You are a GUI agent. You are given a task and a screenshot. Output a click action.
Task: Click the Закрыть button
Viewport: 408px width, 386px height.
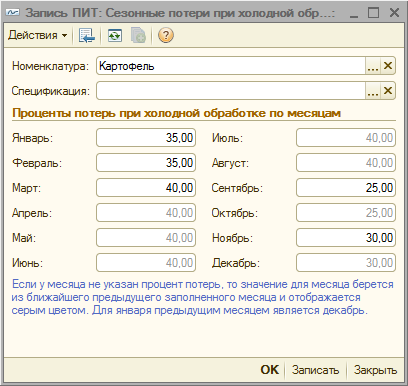pos(375,370)
